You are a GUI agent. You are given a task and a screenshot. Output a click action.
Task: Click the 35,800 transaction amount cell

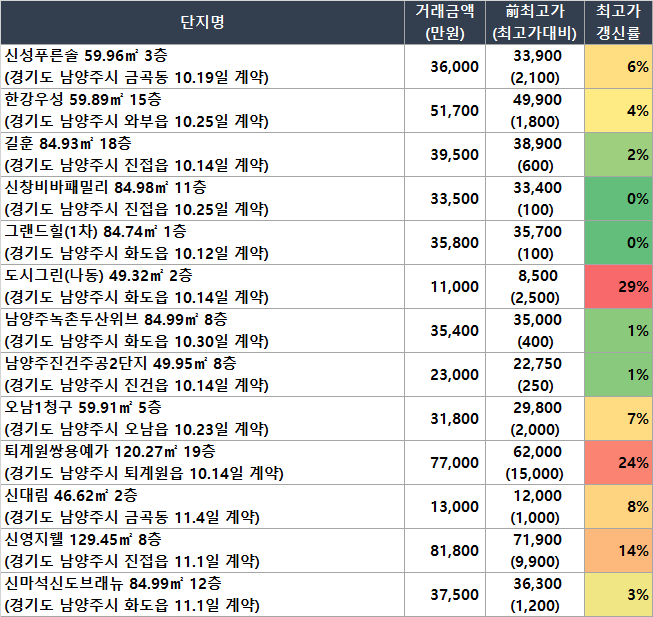[x=445, y=243]
